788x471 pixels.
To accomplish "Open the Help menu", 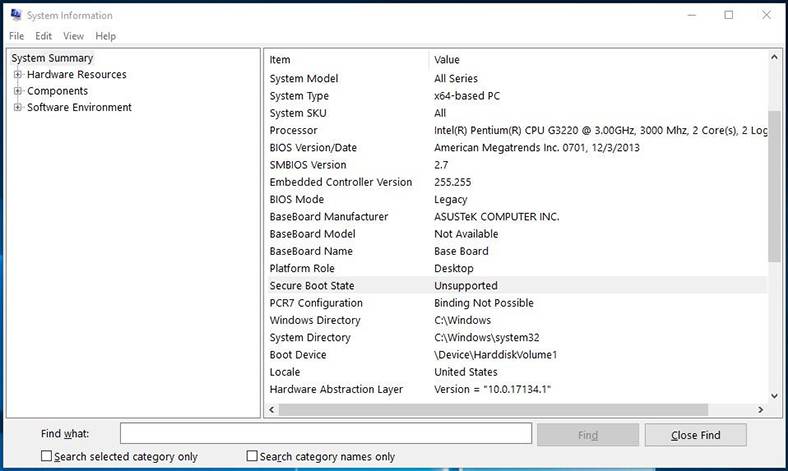I will tap(106, 36).
